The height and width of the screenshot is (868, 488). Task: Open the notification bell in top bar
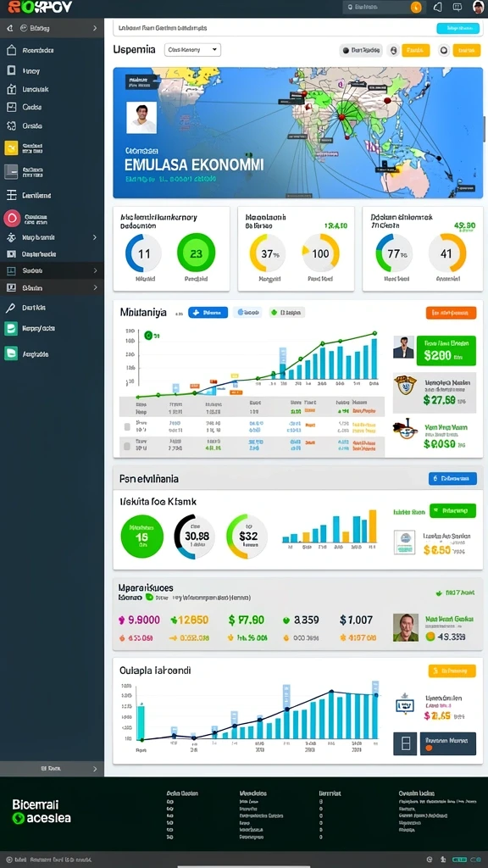click(x=438, y=7)
